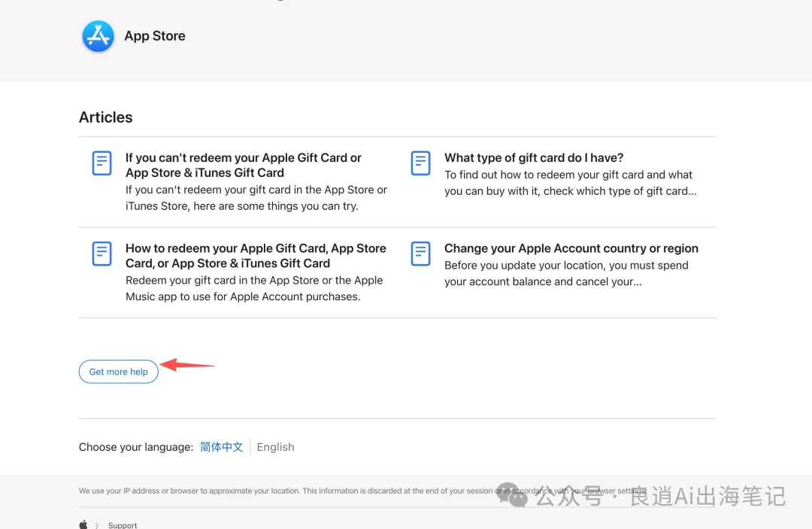Click description "If you can't redeem your gift card in the App Store"
812x529 pixels.
(x=256, y=198)
